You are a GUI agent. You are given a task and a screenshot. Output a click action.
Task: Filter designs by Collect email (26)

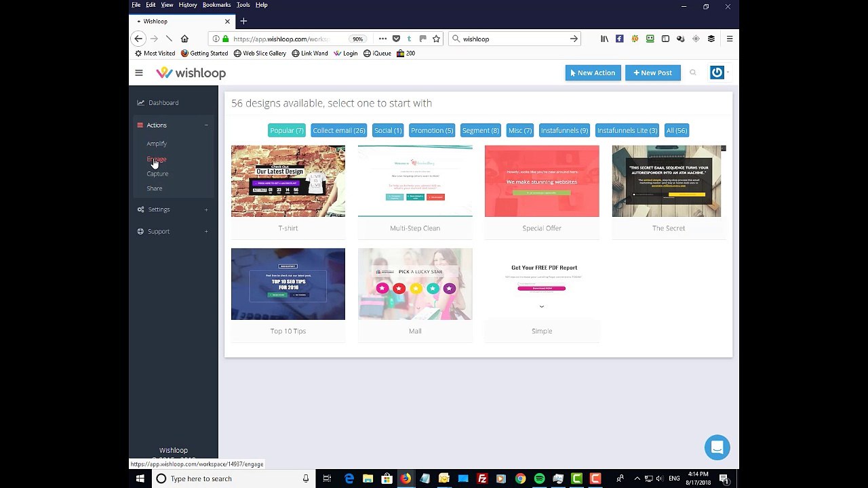click(338, 131)
